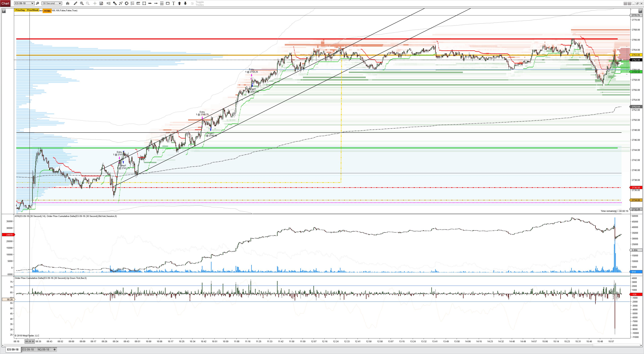644x354 pixels.
Task: Toggle the 21EMA indicator button
Action: (47, 11)
